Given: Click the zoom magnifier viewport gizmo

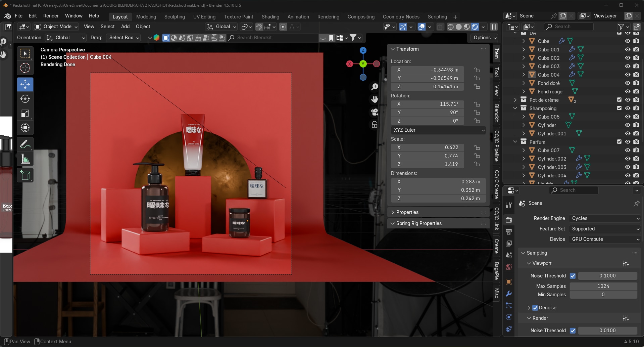Looking at the screenshot, I should click(x=375, y=87).
